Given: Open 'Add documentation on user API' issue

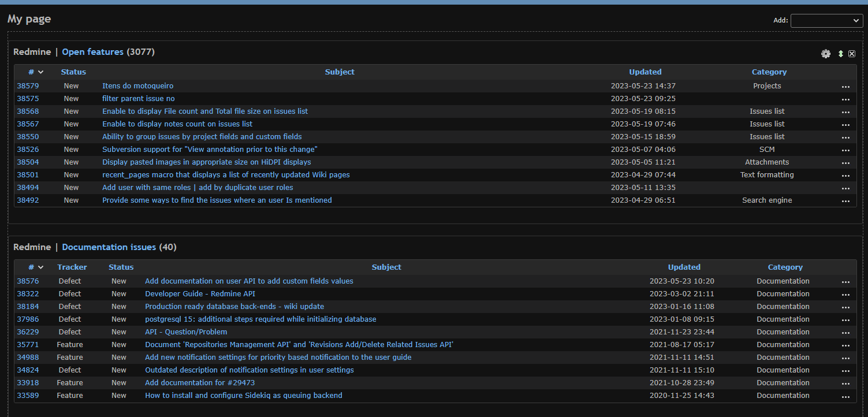Looking at the screenshot, I should [x=249, y=281].
